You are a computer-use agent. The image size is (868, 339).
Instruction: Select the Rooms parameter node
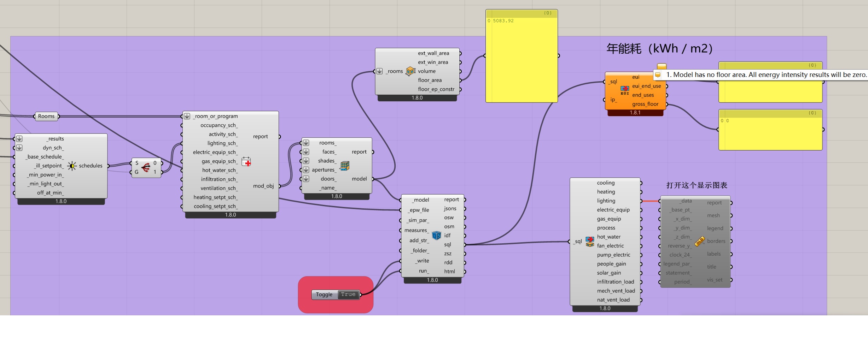click(46, 116)
